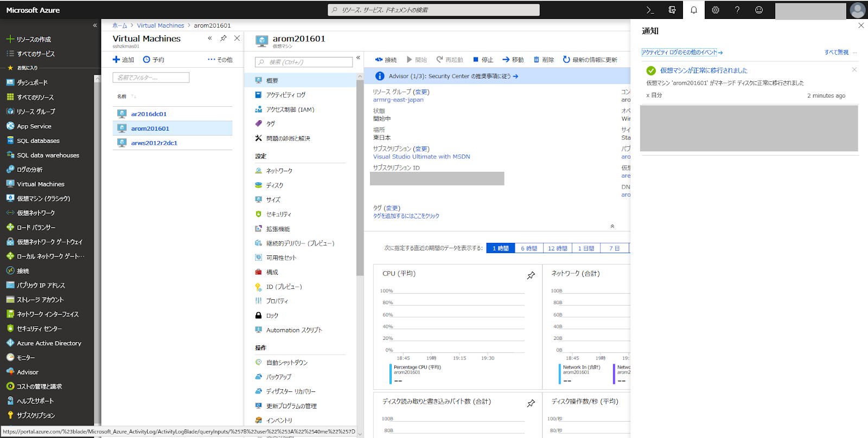Click the 追加 button in Virtual Machines blade
868x438 pixels.
tap(123, 60)
